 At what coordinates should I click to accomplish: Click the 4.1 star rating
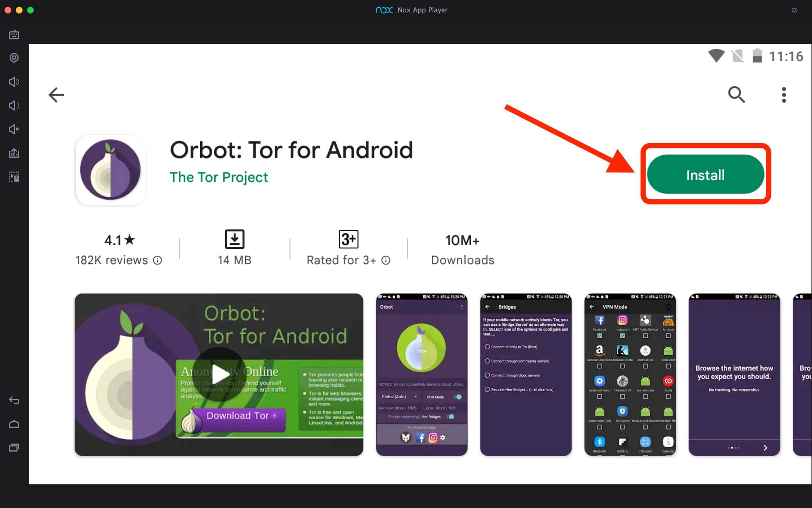tap(120, 240)
